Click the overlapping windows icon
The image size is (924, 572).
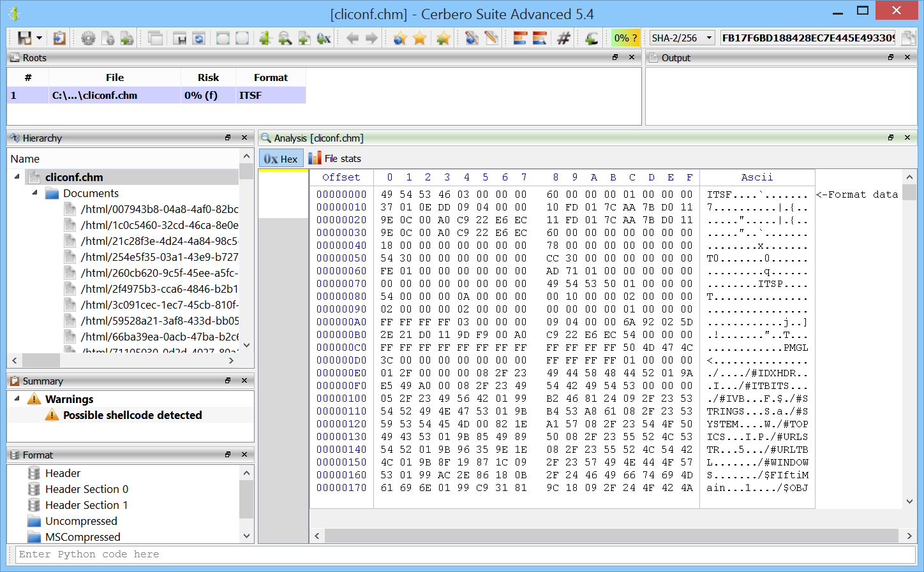coord(155,38)
